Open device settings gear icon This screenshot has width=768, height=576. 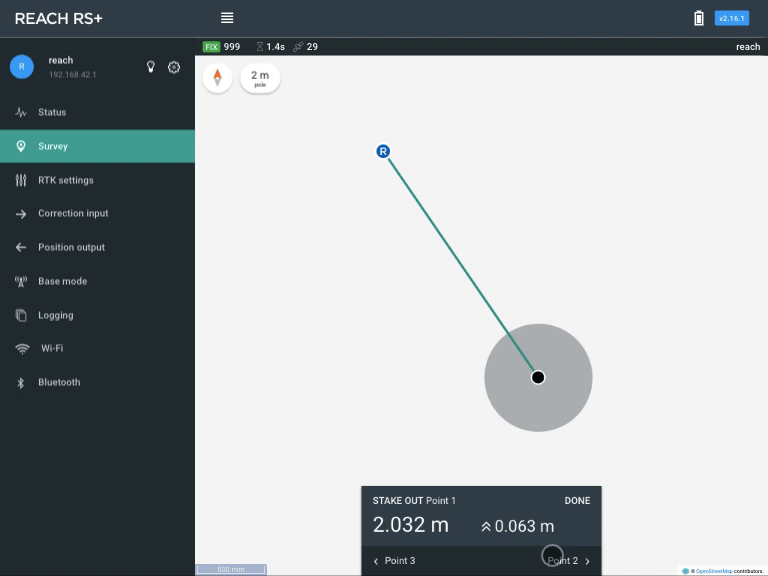pyautogui.click(x=174, y=67)
